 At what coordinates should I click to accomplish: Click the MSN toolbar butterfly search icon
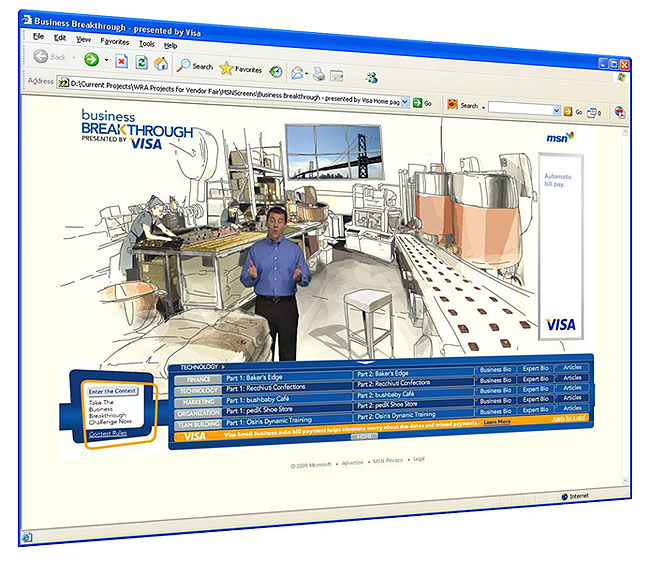click(452, 104)
